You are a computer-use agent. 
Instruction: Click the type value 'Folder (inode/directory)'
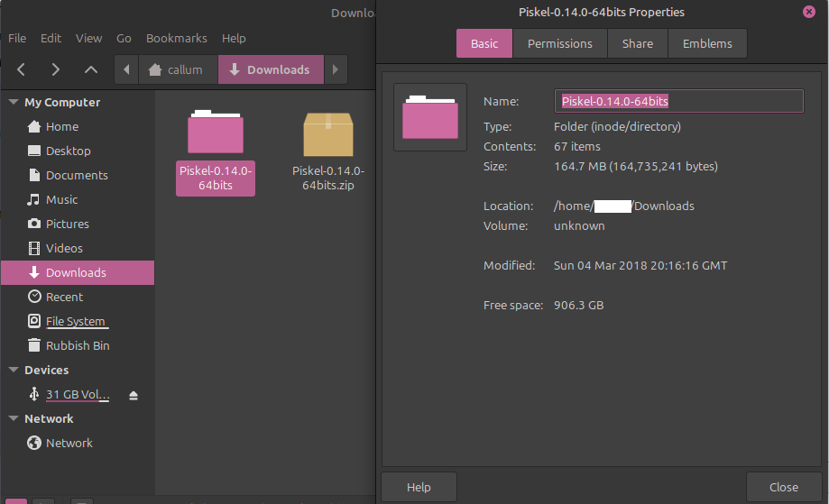(617, 127)
